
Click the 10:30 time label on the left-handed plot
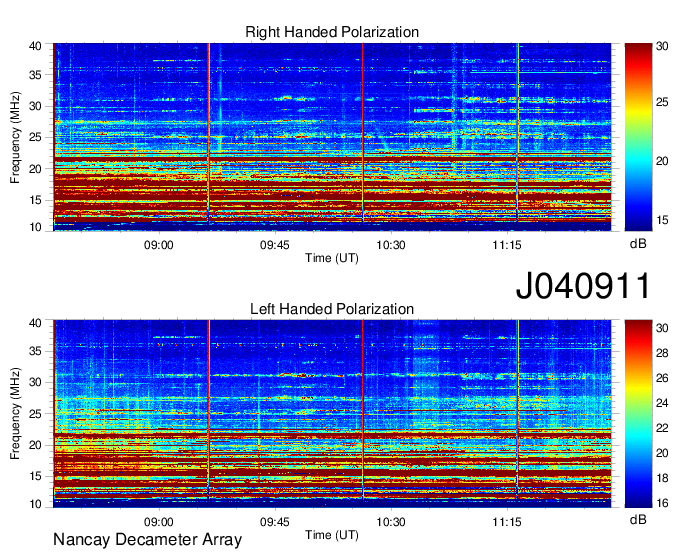(391, 522)
